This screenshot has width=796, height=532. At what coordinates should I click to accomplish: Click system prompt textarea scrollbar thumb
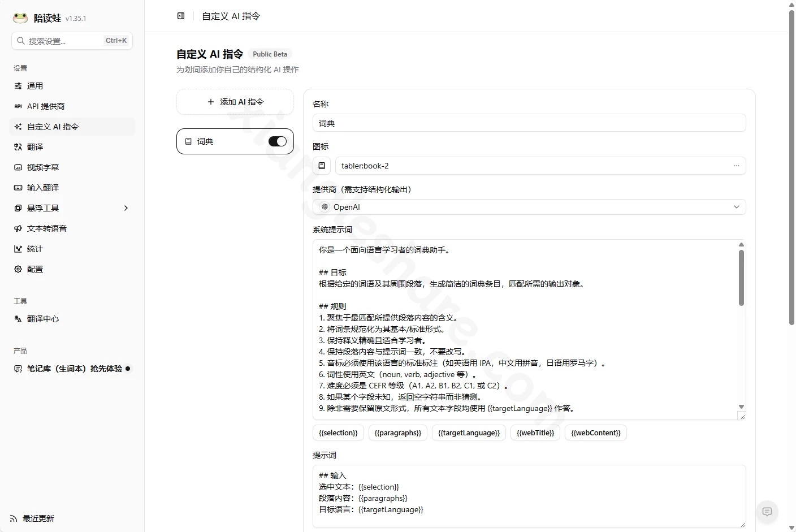741,278
